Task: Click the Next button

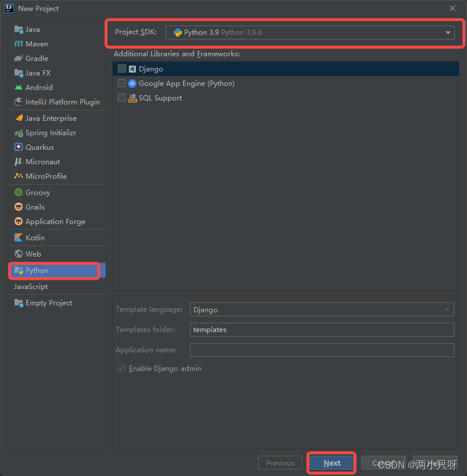Action: pos(332,463)
